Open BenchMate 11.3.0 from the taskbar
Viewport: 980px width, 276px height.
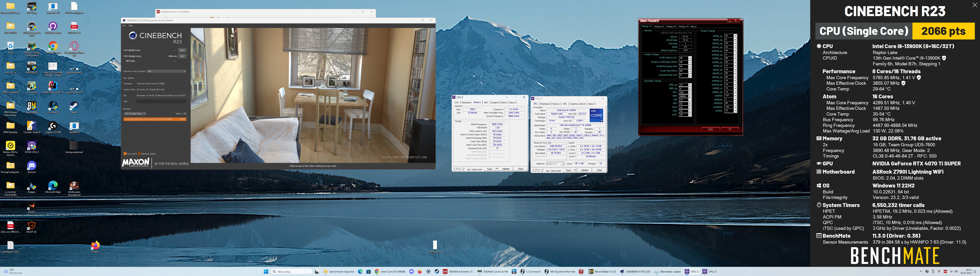(602, 271)
